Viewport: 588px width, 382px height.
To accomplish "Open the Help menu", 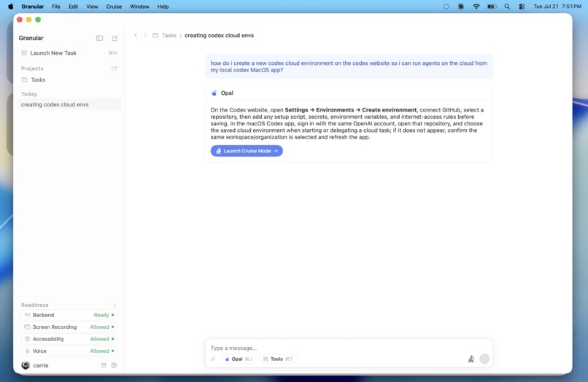I will pyautogui.click(x=163, y=7).
